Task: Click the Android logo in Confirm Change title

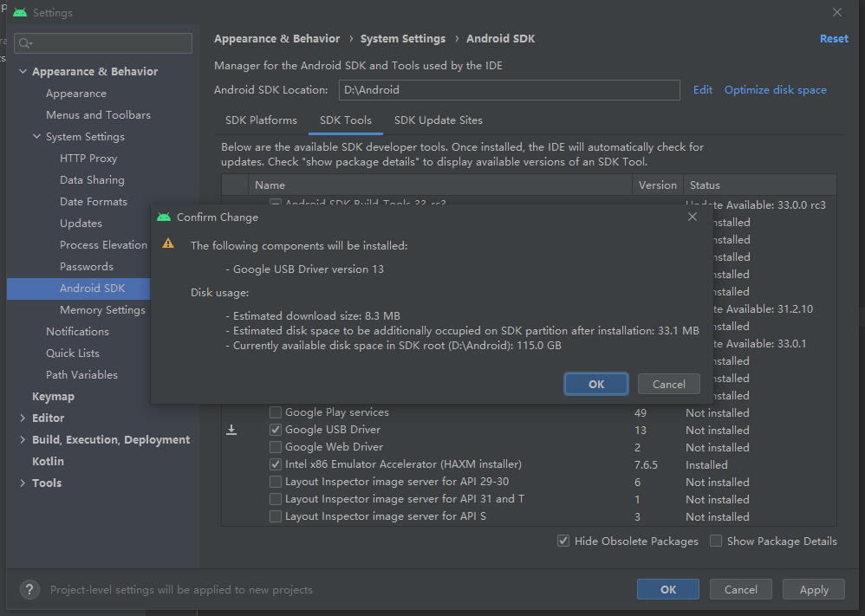Action: [x=164, y=217]
